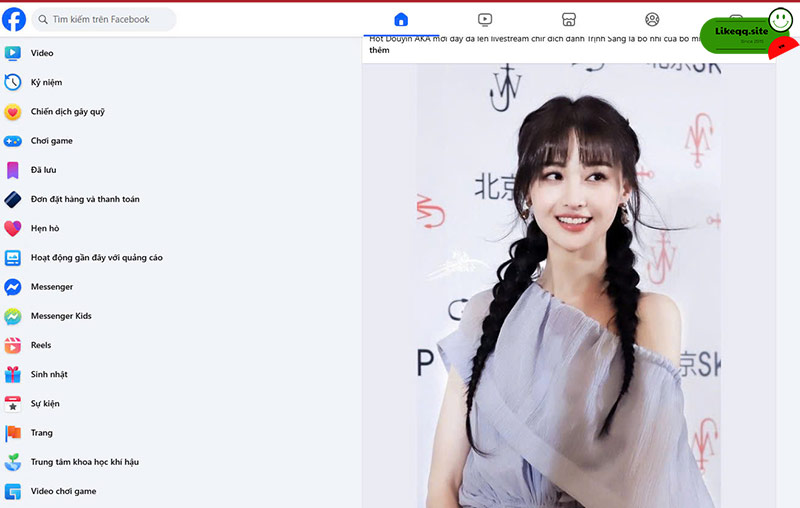The width and height of the screenshot is (800, 508).
Task: Open the Đã lưu label
Action: click(43, 170)
